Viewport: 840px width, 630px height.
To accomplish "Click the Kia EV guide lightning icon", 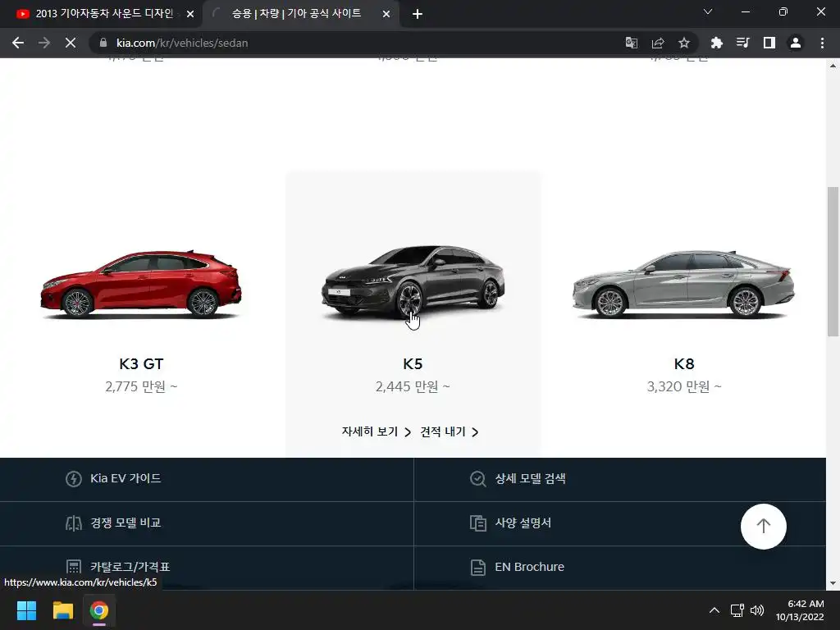I will (73, 479).
